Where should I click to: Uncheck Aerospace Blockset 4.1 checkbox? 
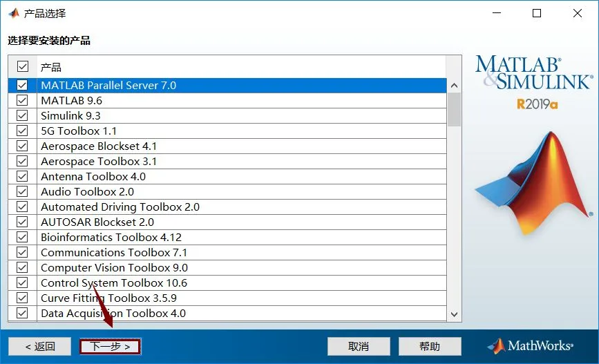pos(22,146)
